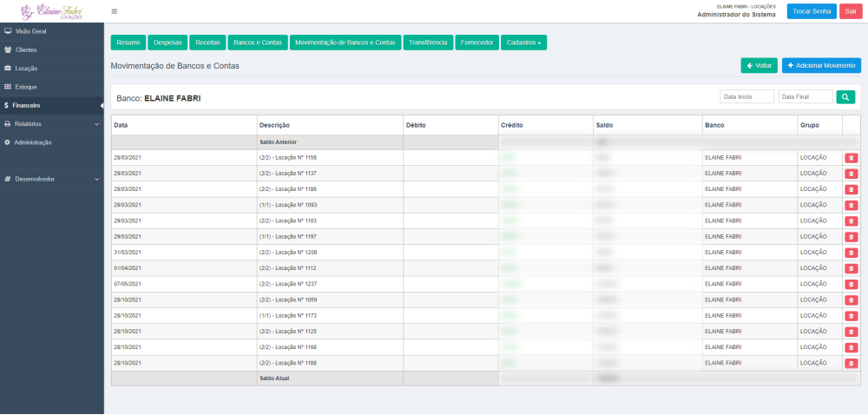868x415 pixels.
Task: Go to the Resumo tab
Action: coord(128,43)
